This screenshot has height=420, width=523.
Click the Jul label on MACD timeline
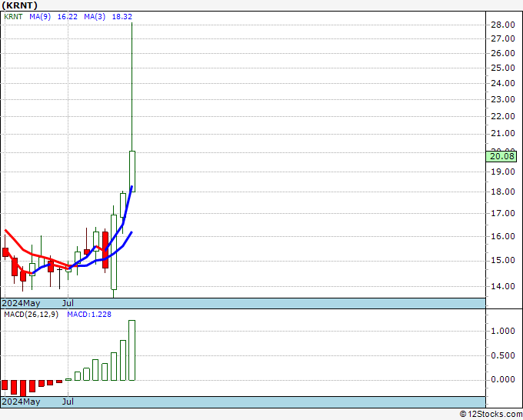click(x=68, y=402)
